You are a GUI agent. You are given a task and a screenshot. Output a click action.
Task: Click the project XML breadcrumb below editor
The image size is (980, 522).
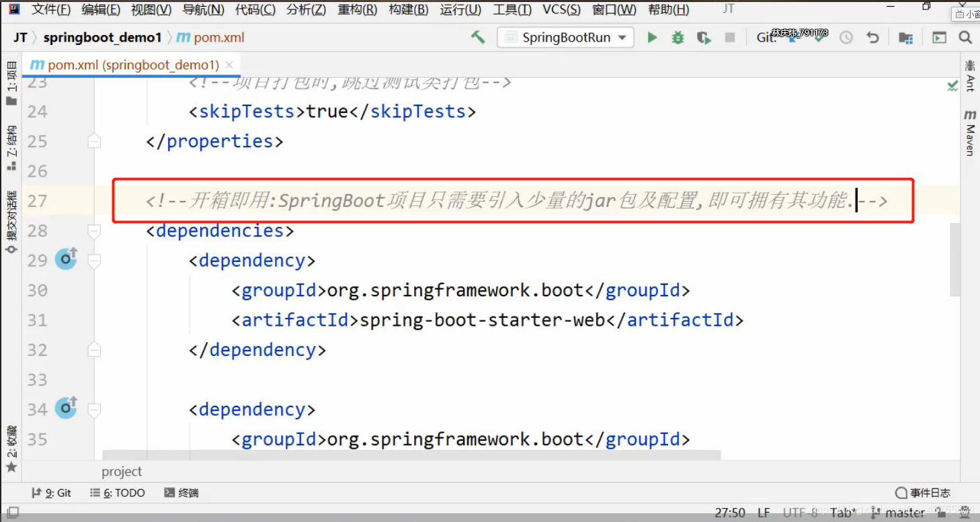tap(122, 472)
